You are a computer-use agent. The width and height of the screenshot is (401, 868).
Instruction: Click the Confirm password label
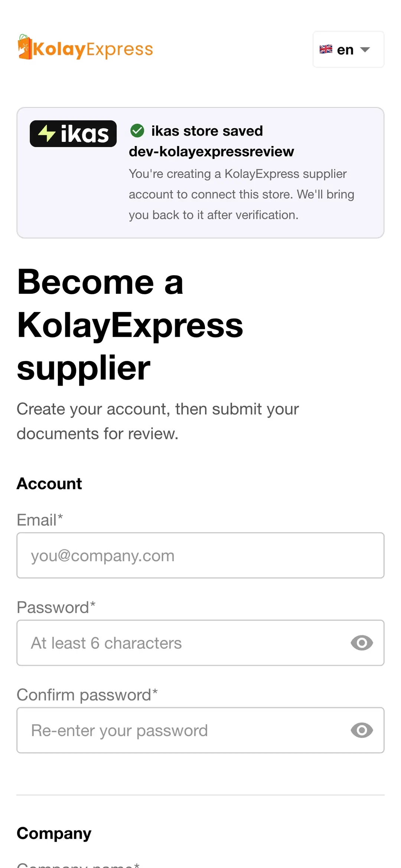pos(87,695)
